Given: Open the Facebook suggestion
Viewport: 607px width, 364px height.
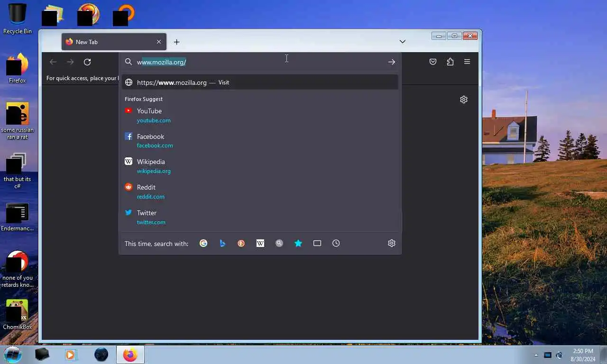Looking at the screenshot, I should click(260, 141).
